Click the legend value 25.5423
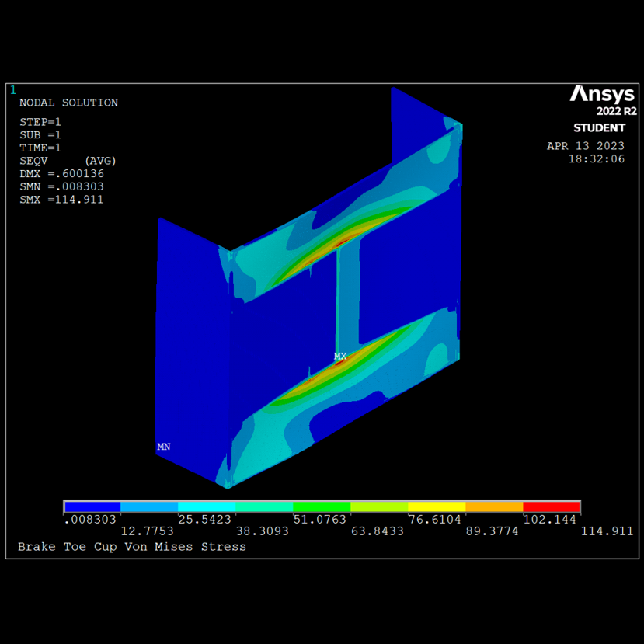Viewport: 644px width, 644px height. [204, 520]
